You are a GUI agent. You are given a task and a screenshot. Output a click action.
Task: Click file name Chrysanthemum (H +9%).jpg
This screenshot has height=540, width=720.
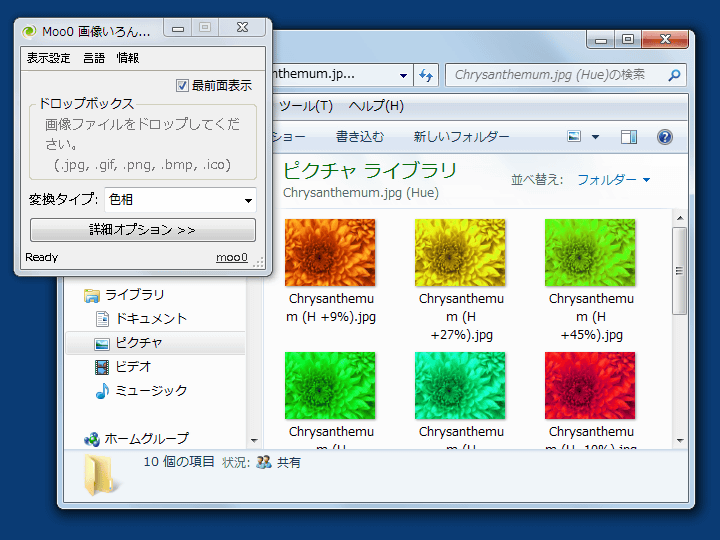331,308
